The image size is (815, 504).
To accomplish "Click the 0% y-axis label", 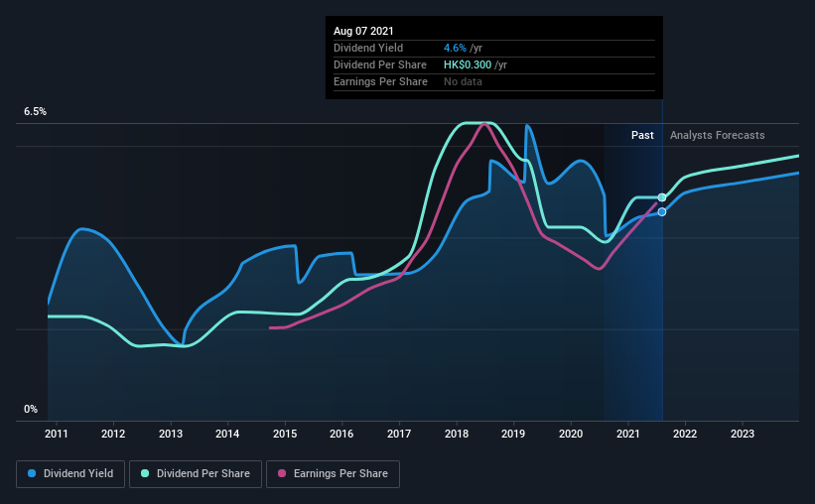I will (x=31, y=410).
